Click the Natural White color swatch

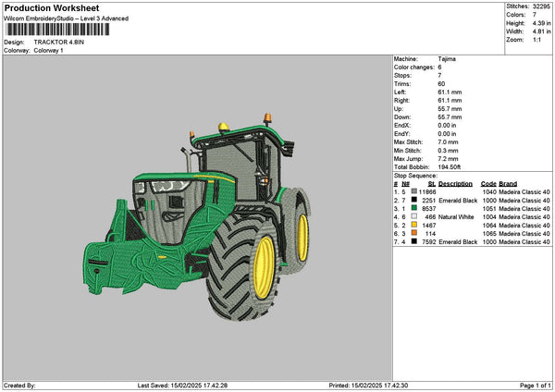(x=412, y=216)
